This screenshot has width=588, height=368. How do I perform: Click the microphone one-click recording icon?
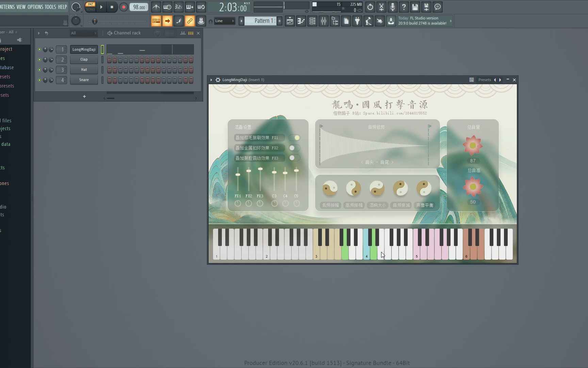point(393,7)
